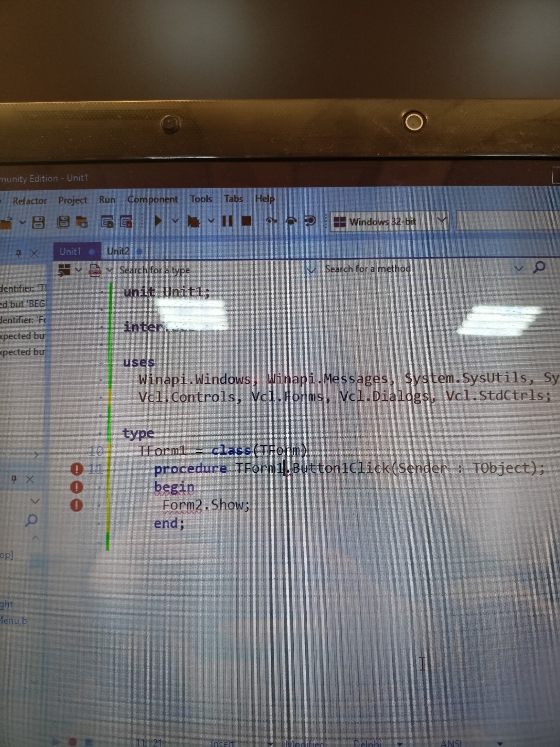Viewport: 560px width, 747px height.
Task: Open the Windows 32-bit platform dropdown
Action: (441, 221)
